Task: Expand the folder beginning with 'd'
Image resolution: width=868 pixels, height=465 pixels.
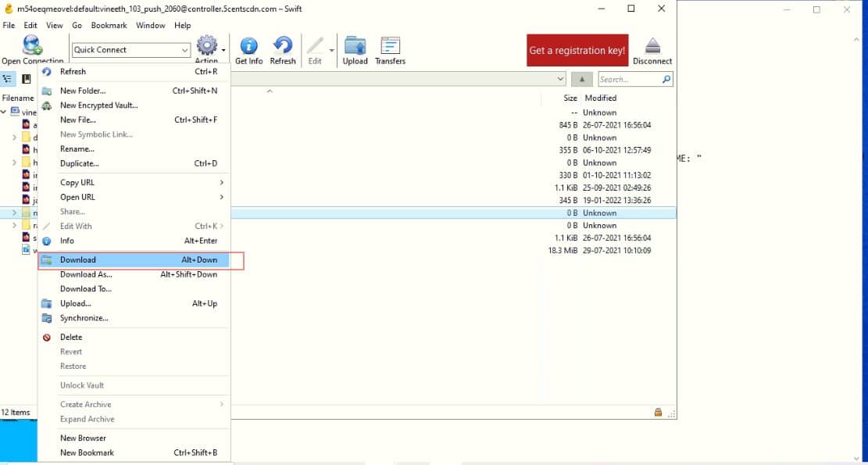Action: 14,138
